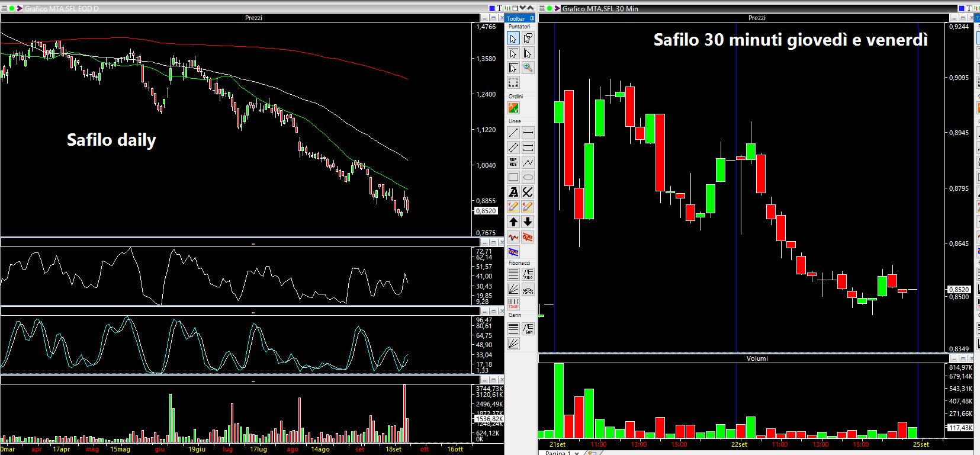
Task: Click the purple arrow in 30 Min chart title
Action: coord(557,8)
